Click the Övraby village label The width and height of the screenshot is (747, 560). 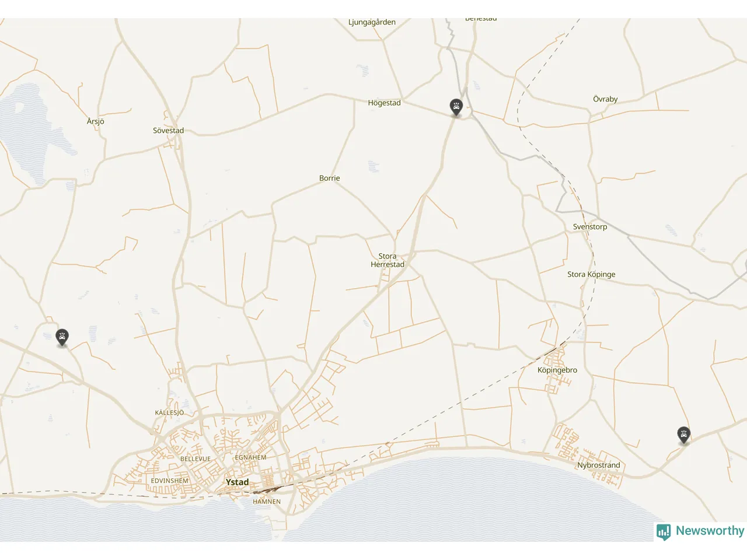(x=605, y=99)
